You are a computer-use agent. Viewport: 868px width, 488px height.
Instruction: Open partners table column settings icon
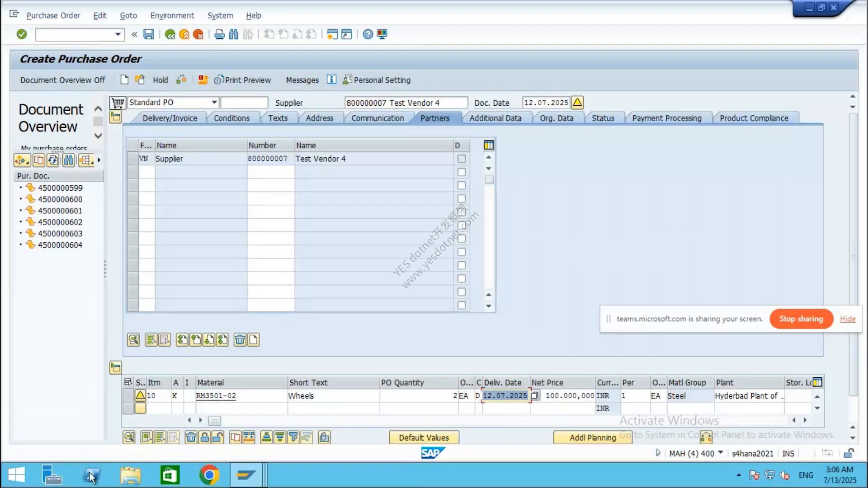pyautogui.click(x=489, y=145)
